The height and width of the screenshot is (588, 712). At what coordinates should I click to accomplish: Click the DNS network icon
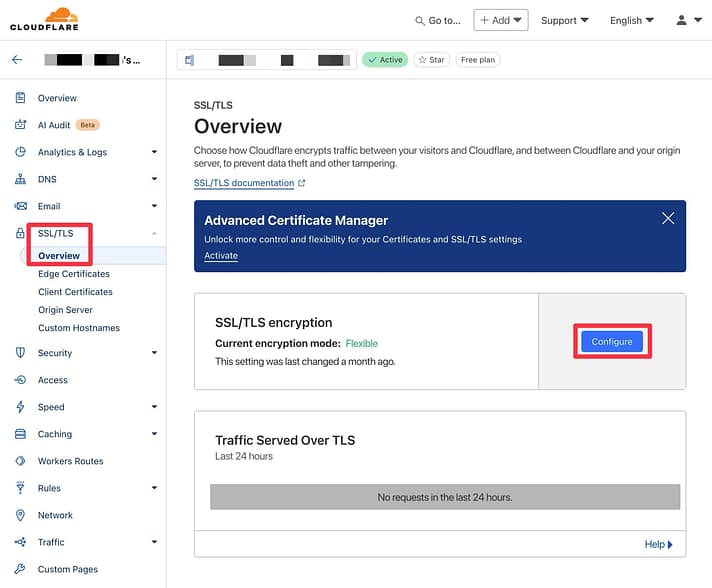click(20, 179)
